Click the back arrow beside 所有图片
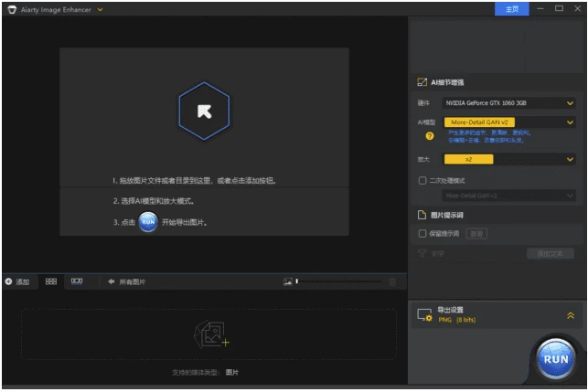Viewport: 588px width, 392px height. pyautogui.click(x=111, y=282)
